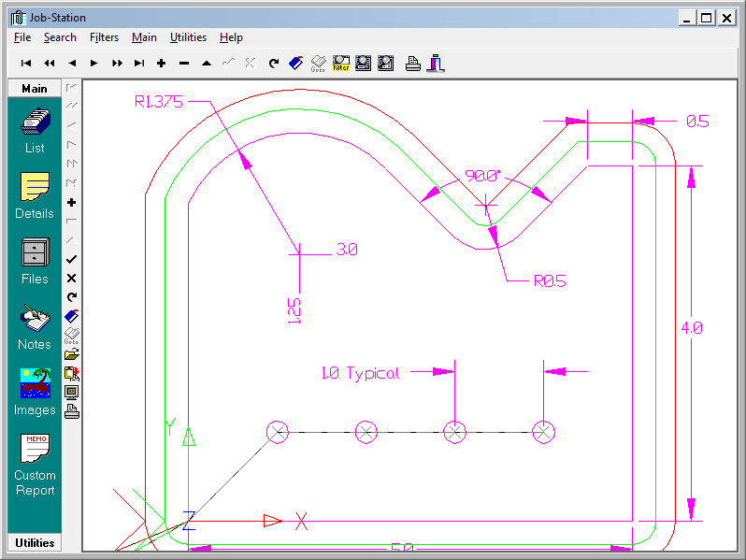746x560 pixels.
Task: Click the R1.375 radius dimension label
Action: point(159,101)
